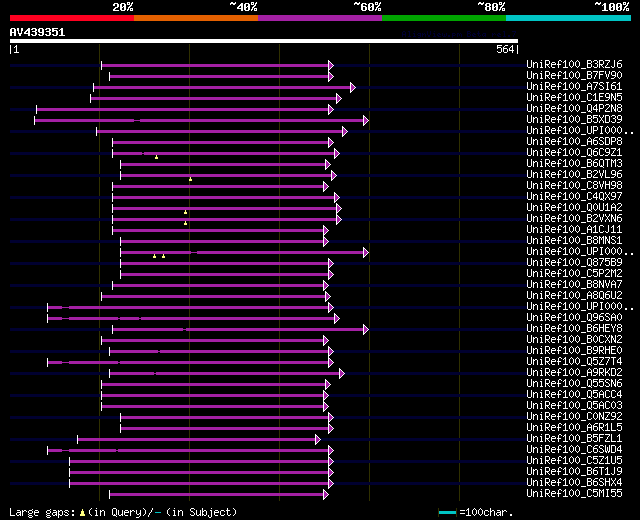Pick the UniRef100_B6HEY8 label
Screen dimensions: 640x520
pos(574,329)
